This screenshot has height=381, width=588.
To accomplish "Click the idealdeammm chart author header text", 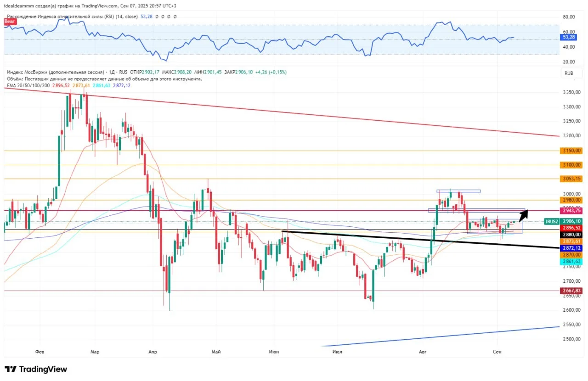I will (90, 6).
